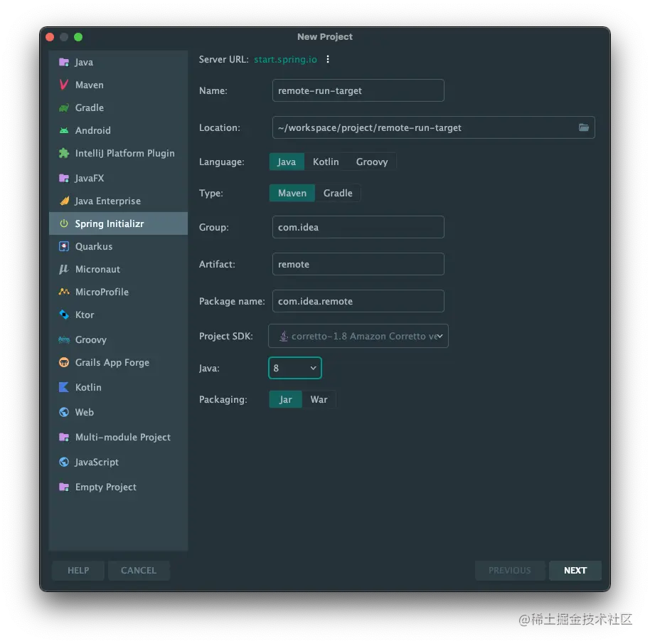Click the Group input field
Viewport: 650px width, 644px height.
click(x=358, y=227)
